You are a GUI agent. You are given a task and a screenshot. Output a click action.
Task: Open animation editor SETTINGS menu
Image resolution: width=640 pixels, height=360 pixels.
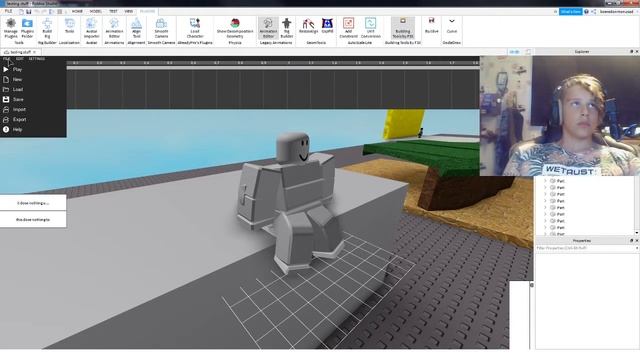pyautogui.click(x=37, y=59)
